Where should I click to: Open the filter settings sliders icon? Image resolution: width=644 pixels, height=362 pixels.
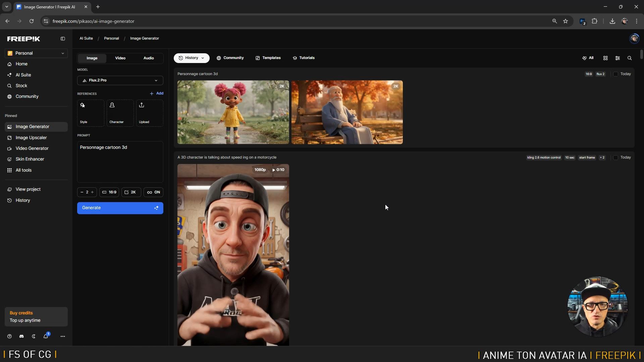(617, 58)
